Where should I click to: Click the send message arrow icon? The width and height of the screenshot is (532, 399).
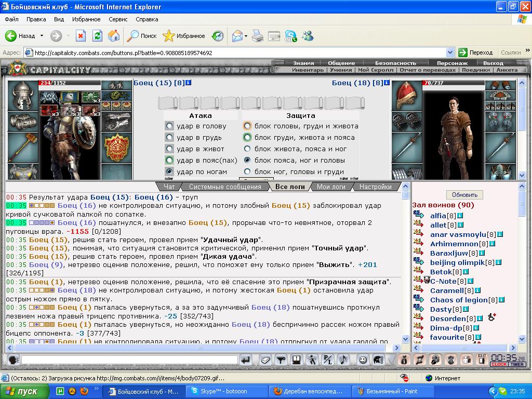coord(246,360)
